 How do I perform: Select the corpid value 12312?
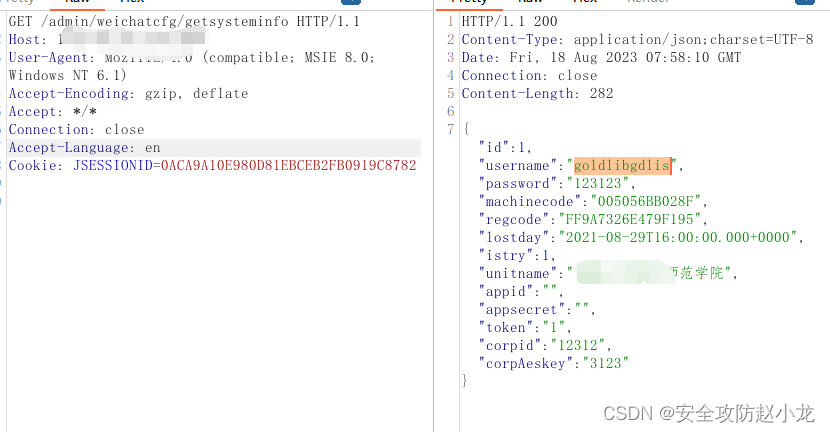[x=578, y=346]
